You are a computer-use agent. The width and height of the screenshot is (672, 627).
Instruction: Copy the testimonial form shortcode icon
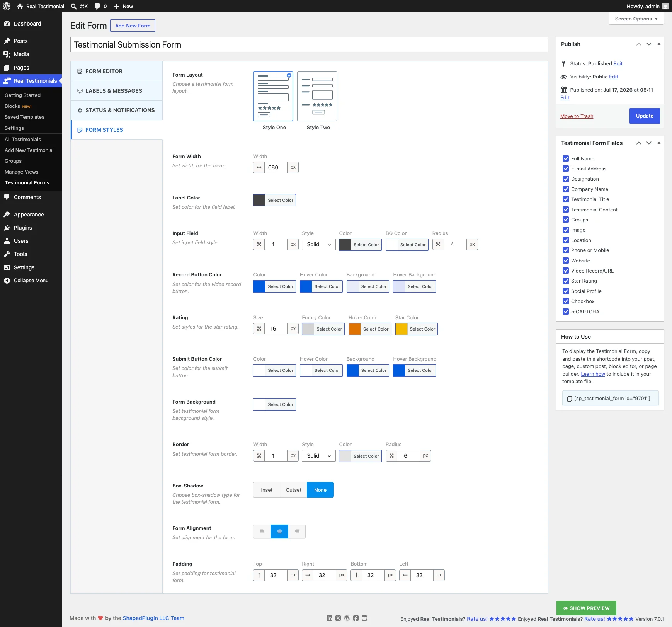point(569,399)
